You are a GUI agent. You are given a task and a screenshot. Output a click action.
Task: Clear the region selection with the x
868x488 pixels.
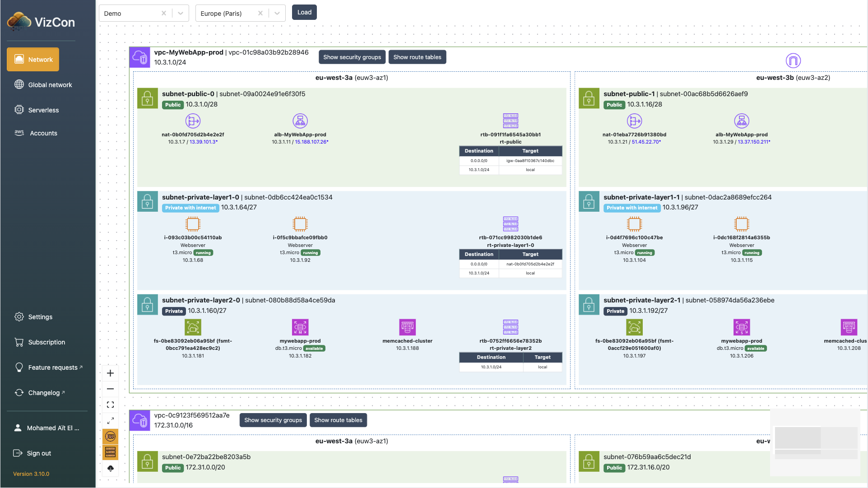coord(260,13)
